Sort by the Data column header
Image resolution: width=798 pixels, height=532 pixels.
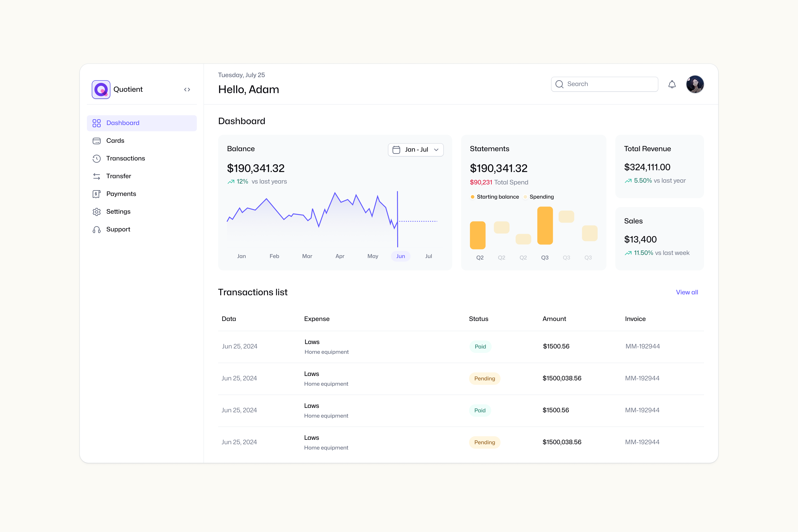pos(229,319)
